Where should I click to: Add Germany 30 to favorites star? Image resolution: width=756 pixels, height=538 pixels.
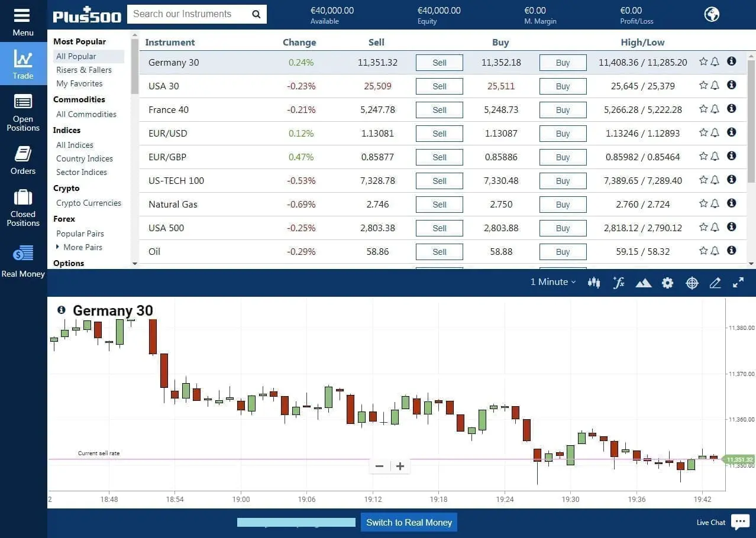[x=703, y=61]
